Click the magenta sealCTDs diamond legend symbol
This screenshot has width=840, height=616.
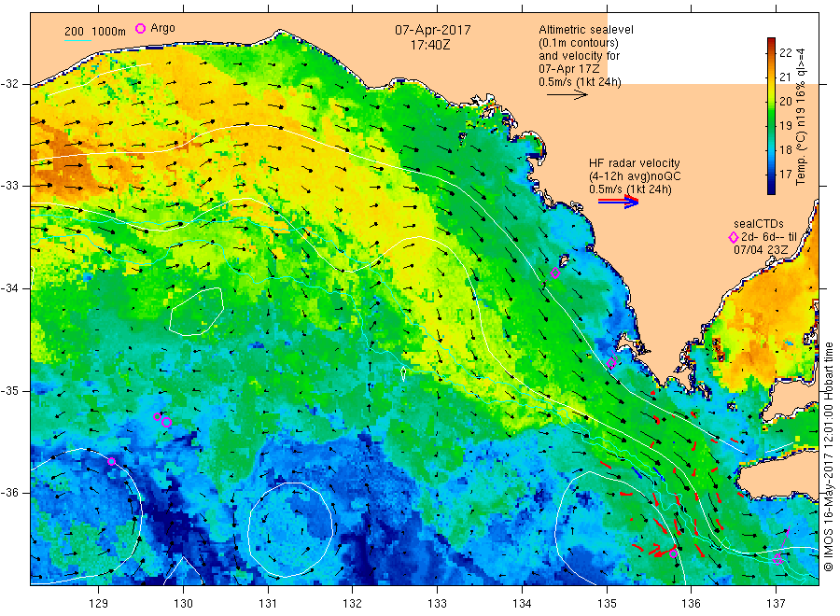(x=734, y=237)
